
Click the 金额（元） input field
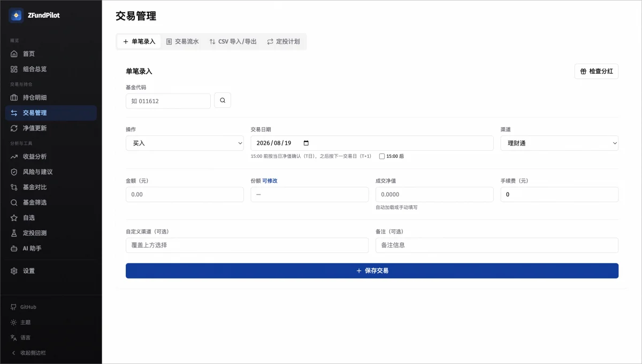click(185, 195)
